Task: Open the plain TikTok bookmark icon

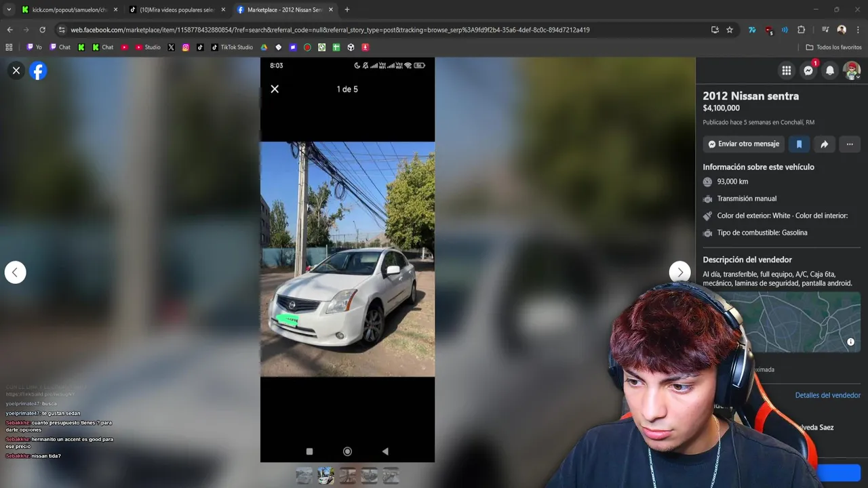Action: (x=200, y=47)
